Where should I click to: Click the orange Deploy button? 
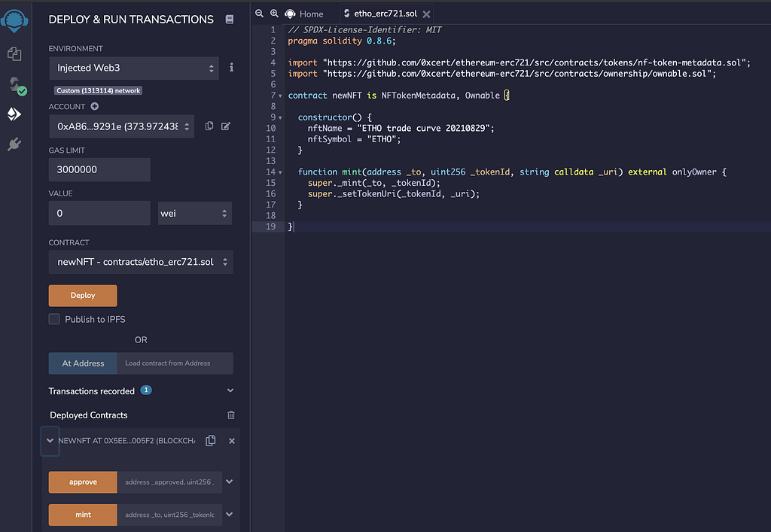tap(83, 295)
